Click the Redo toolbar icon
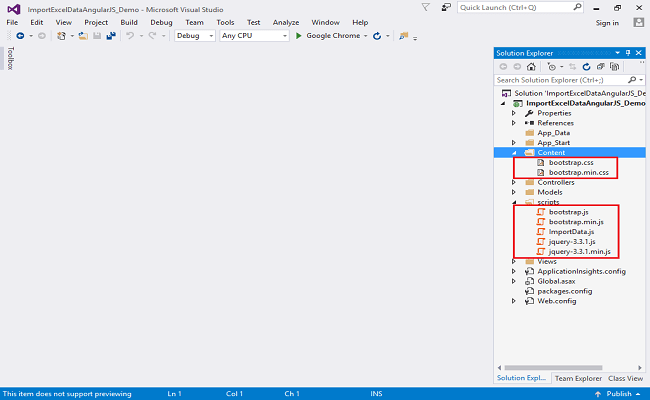Viewport: 650px width, 400px height. (x=152, y=36)
